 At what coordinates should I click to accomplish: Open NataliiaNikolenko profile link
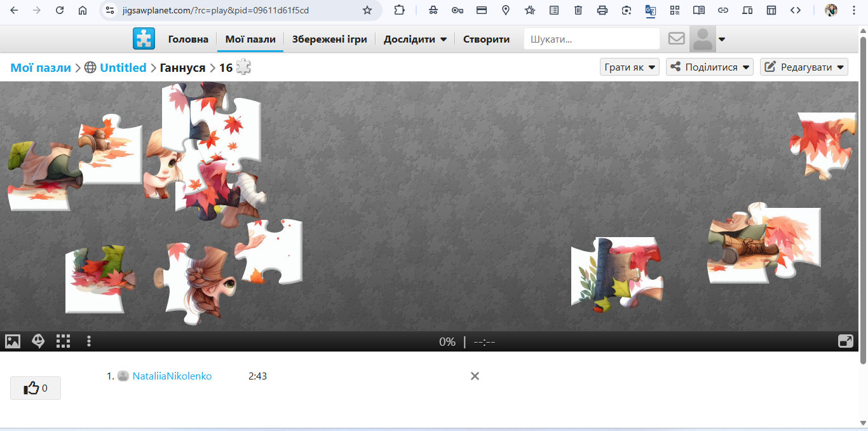(x=172, y=376)
